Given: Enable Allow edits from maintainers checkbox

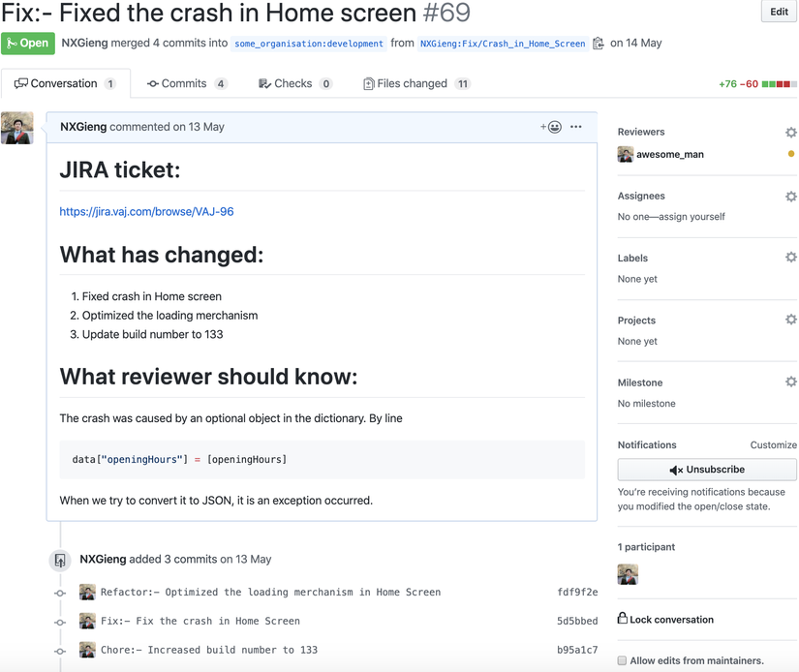Looking at the screenshot, I should 622,661.
